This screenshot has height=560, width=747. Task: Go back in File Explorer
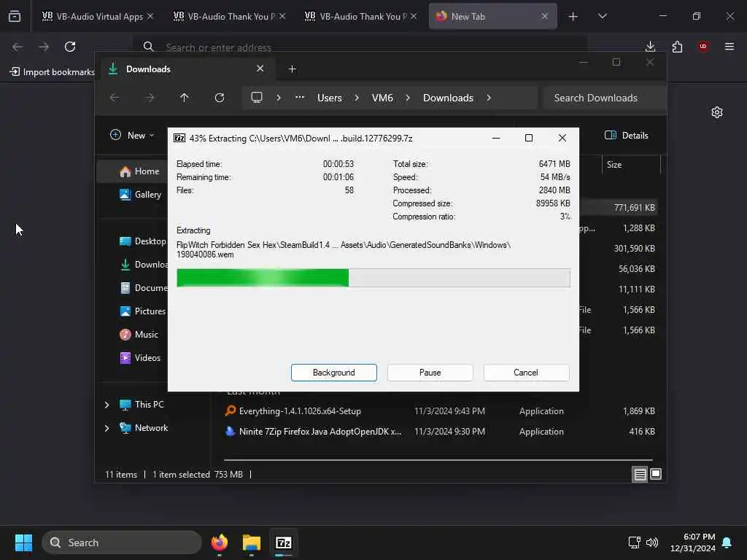pyautogui.click(x=115, y=98)
